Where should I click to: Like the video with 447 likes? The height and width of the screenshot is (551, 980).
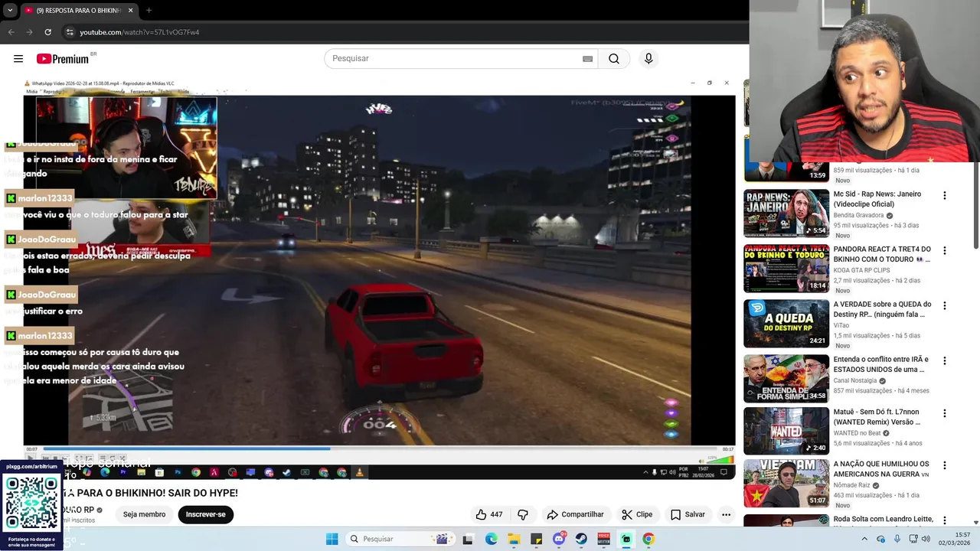coord(489,514)
